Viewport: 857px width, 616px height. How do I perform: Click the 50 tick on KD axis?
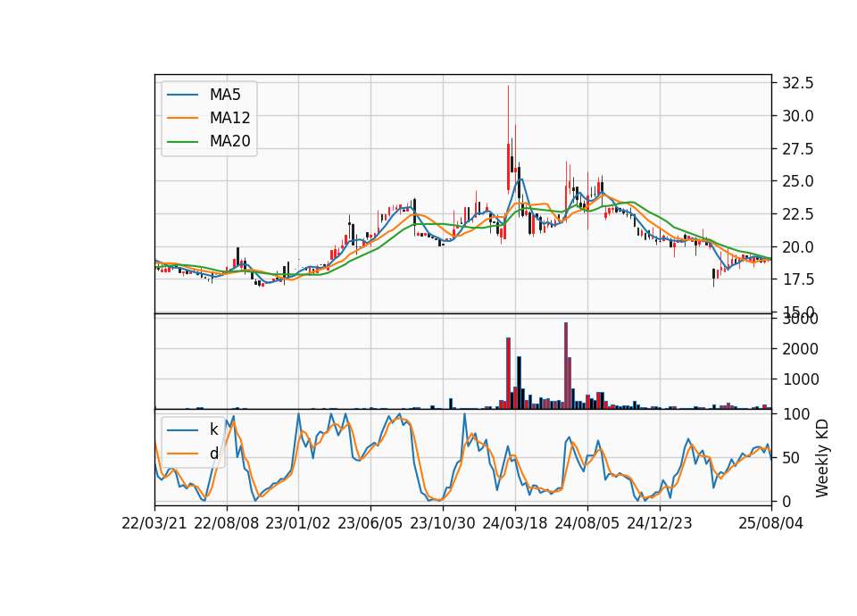(791, 457)
